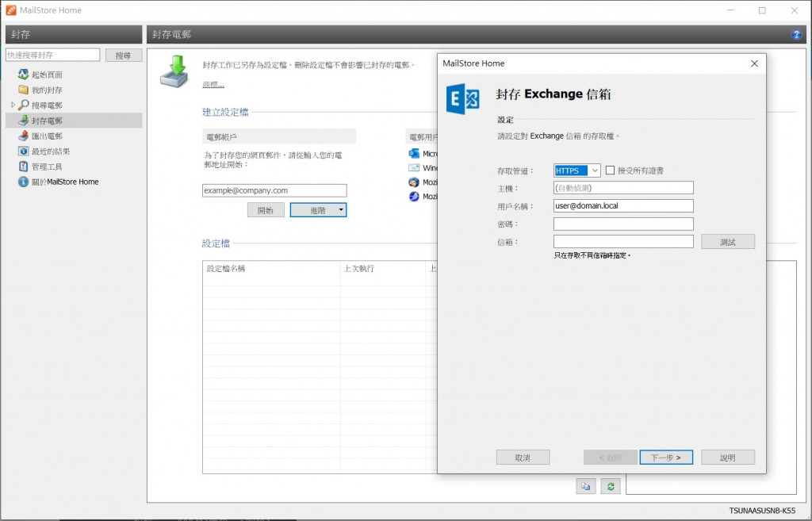The image size is (812, 521).
Task: Click the 開始 button
Action: [x=266, y=210]
